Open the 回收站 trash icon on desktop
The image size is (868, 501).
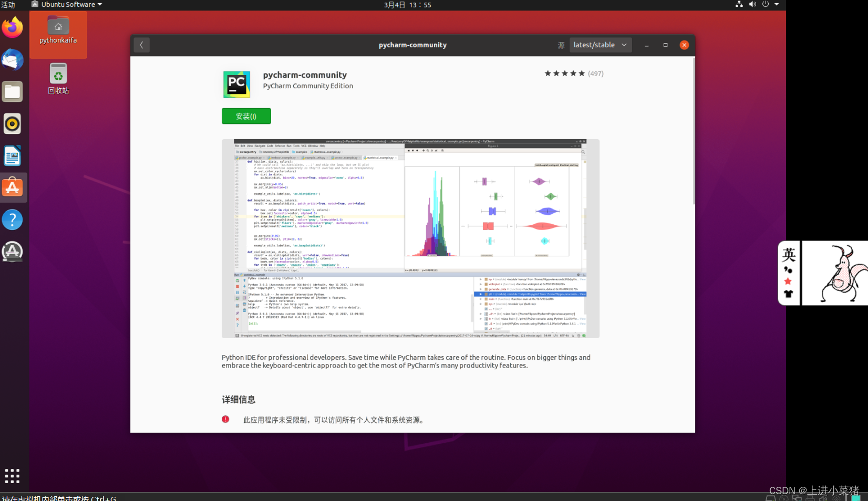coord(58,79)
